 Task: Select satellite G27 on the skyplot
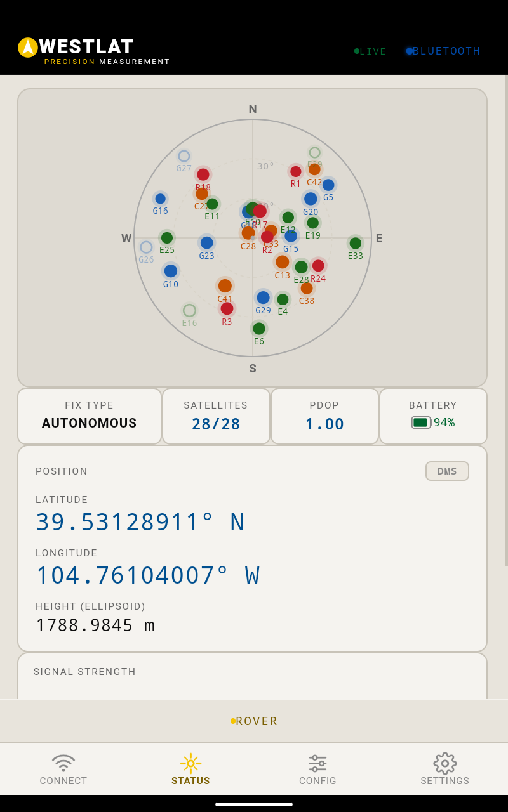point(184,156)
